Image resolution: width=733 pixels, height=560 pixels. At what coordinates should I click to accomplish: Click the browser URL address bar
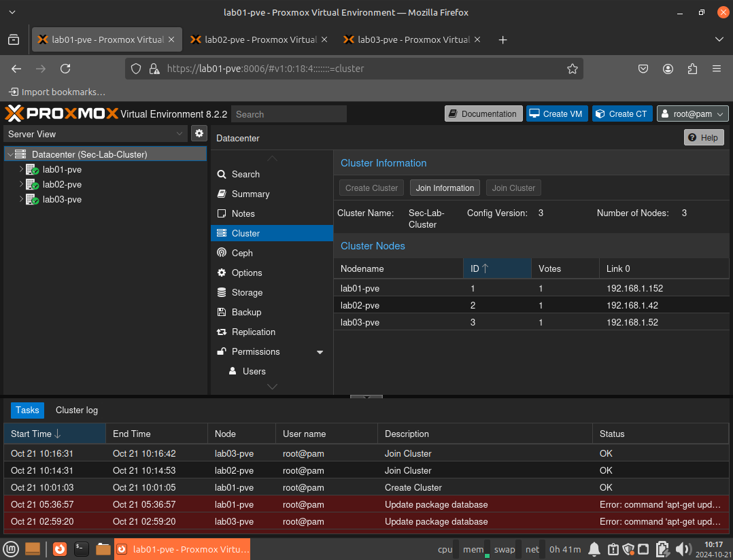pyautogui.click(x=354, y=69)
